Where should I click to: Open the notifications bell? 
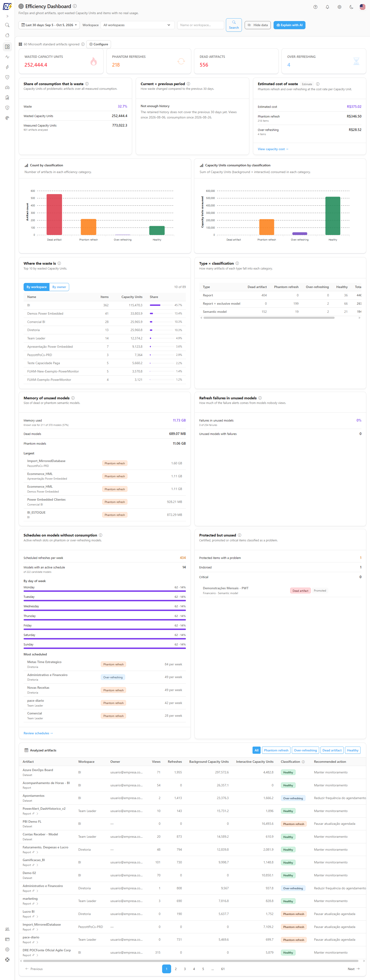[x=327, y=7]
